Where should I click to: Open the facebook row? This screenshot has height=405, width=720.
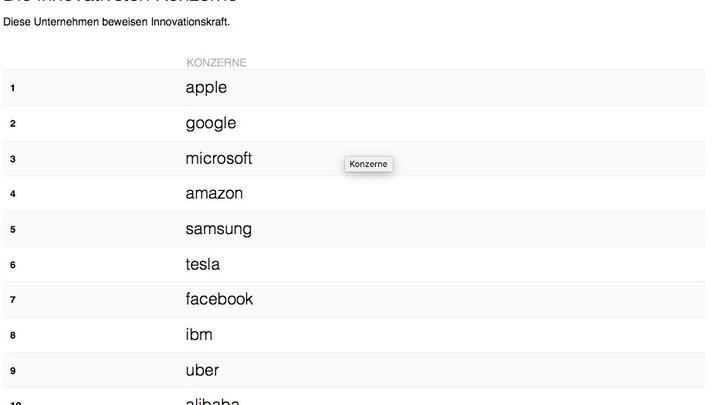[x=219, y=299]
